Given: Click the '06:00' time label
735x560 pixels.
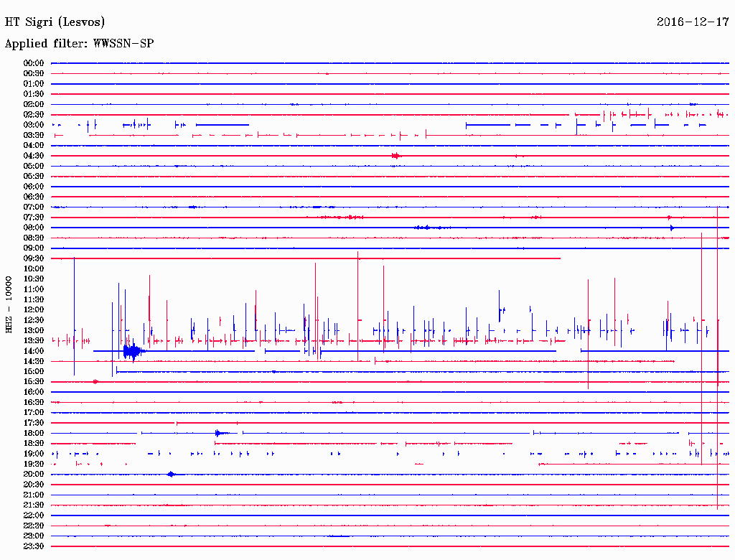Looking at the screenshot, I should [x=34, y=186].
